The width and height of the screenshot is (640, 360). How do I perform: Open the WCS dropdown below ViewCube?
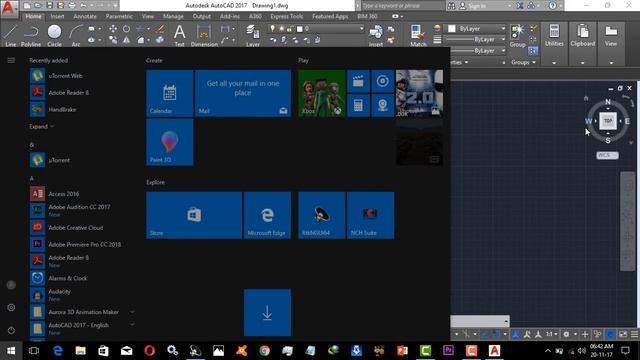pos(607,155)
